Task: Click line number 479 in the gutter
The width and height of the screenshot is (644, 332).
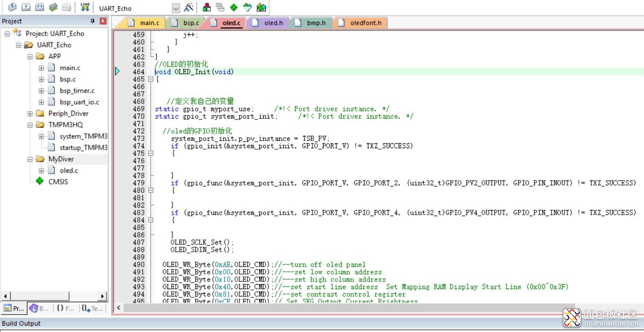Action: click(x=138, y=183)
